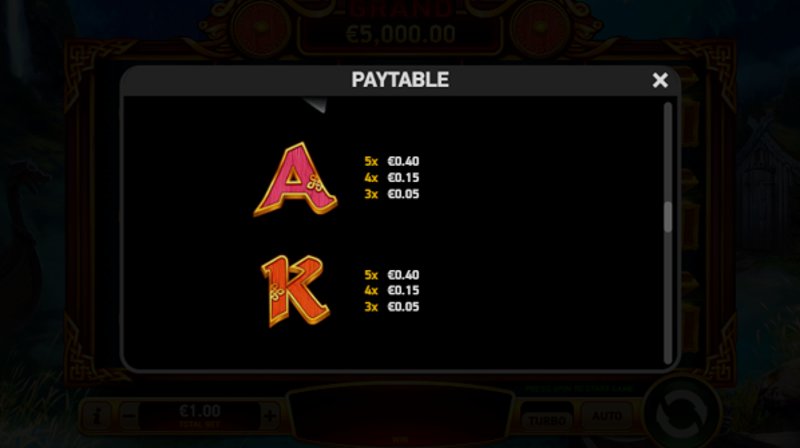This screenshot has width=800, height=448.
Task: Click the pink A symbol icon
Action: pyautogui.click(x=295, y=179)
